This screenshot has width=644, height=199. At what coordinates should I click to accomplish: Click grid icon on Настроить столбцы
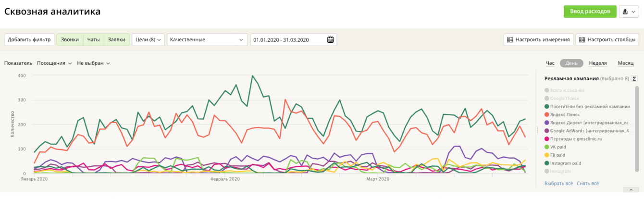[582, 40]
